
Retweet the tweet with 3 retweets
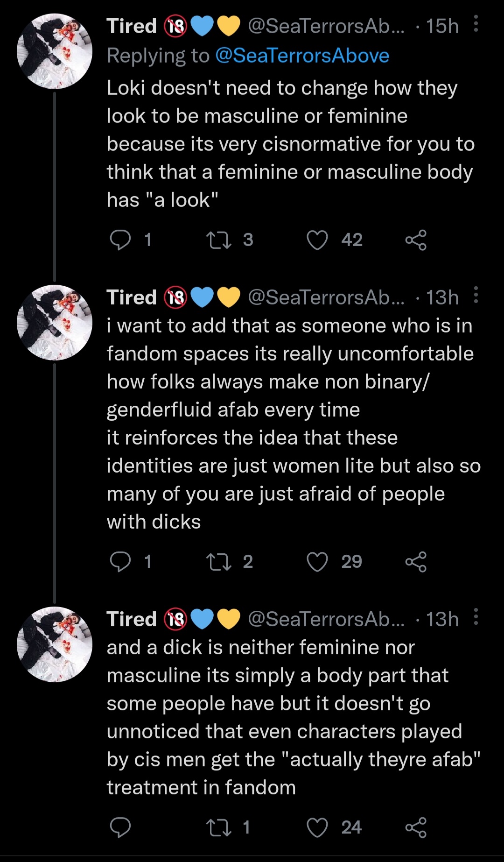coord(219,240)
